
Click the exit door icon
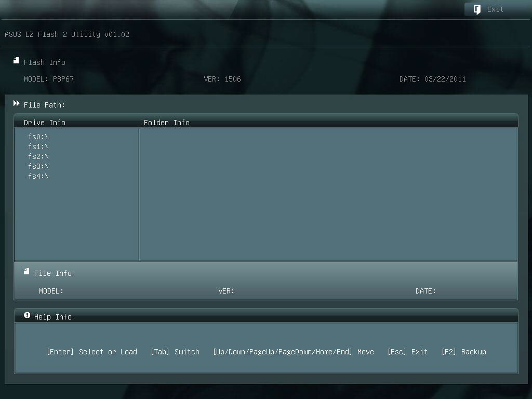[477, 9]
